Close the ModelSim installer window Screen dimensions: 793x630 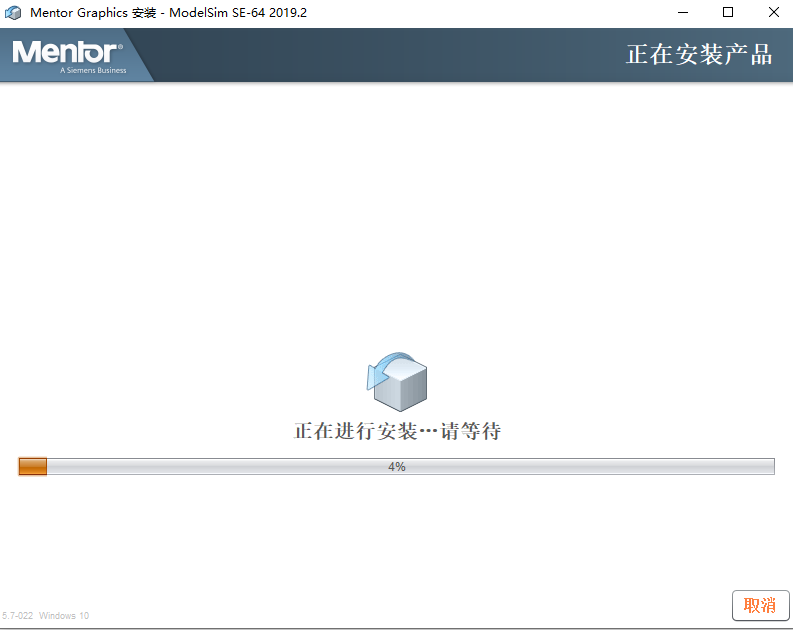773,13
